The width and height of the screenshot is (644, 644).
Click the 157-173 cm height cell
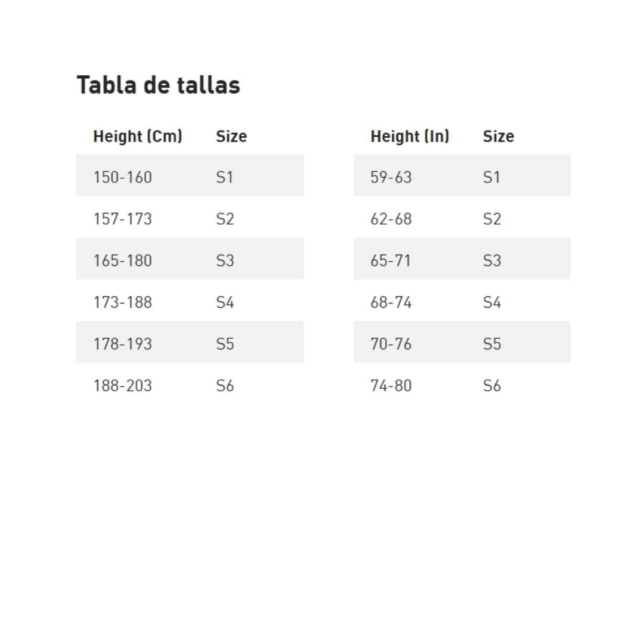(x=122, y=219)
